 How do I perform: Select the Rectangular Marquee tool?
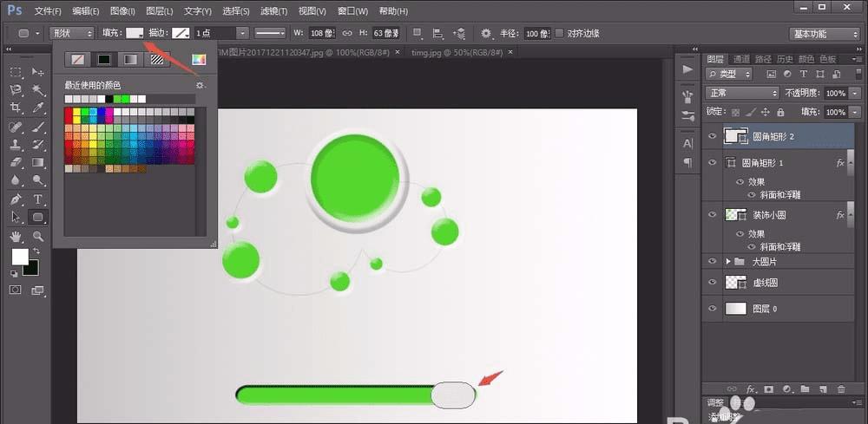(x=16, y=72)
